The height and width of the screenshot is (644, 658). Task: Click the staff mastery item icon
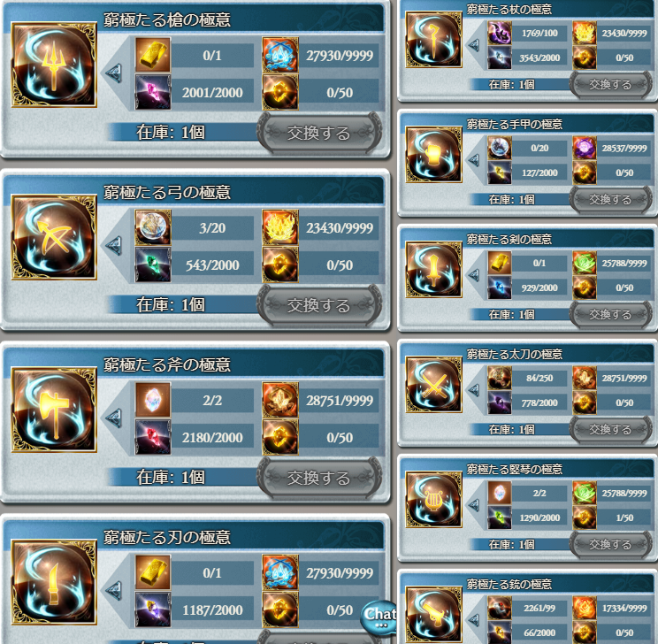click(x=434, y=40)
